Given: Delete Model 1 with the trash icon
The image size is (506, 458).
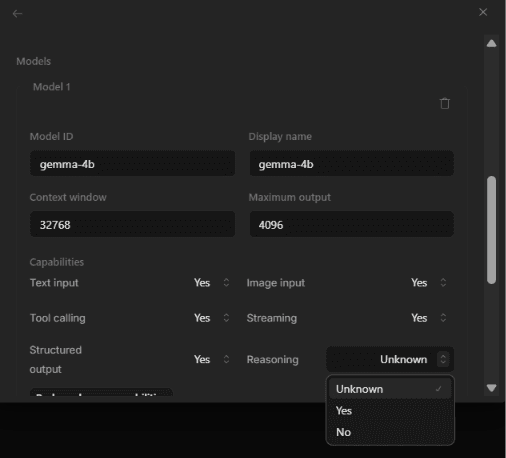Looking at the screenshot, I should click(445, 103).
